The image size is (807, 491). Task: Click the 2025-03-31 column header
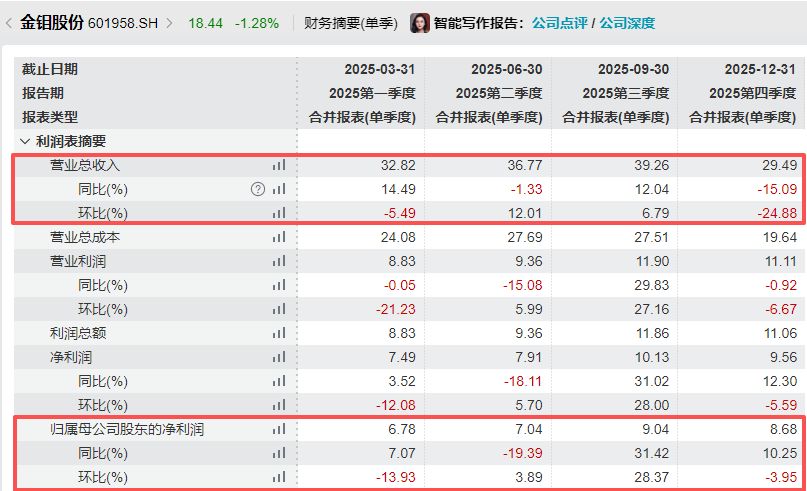point(380,69)
